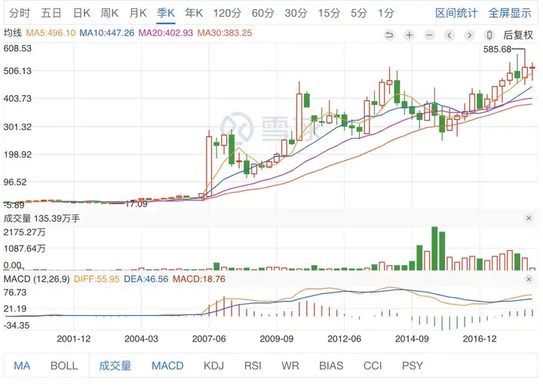Image resolution: width=543 pixels, height=392 pixels.
Task: Enable the PSY indicator
Action: [413, 366]
